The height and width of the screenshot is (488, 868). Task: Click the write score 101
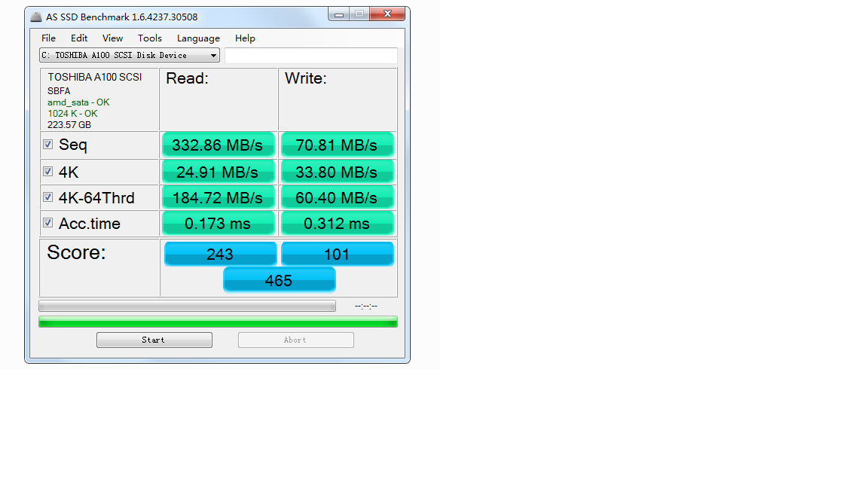click(x=337, y=254)
